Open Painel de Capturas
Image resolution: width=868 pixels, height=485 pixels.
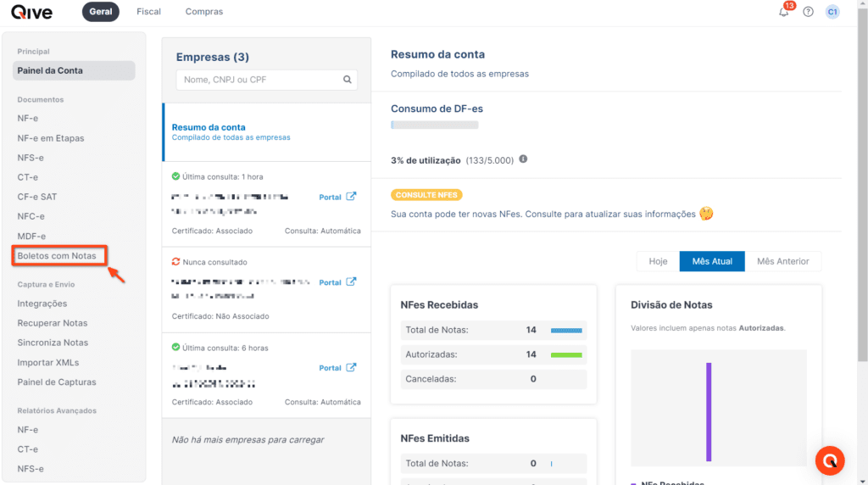point(57,382)
